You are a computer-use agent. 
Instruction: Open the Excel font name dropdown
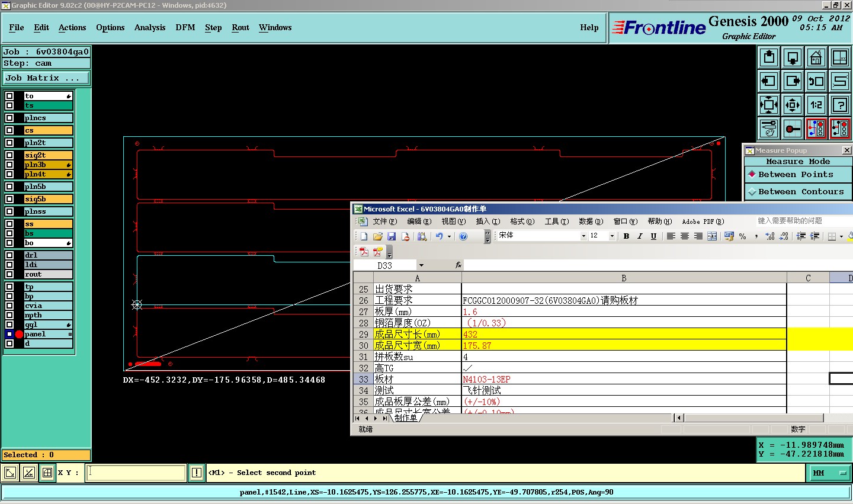[x=583, y=236]
